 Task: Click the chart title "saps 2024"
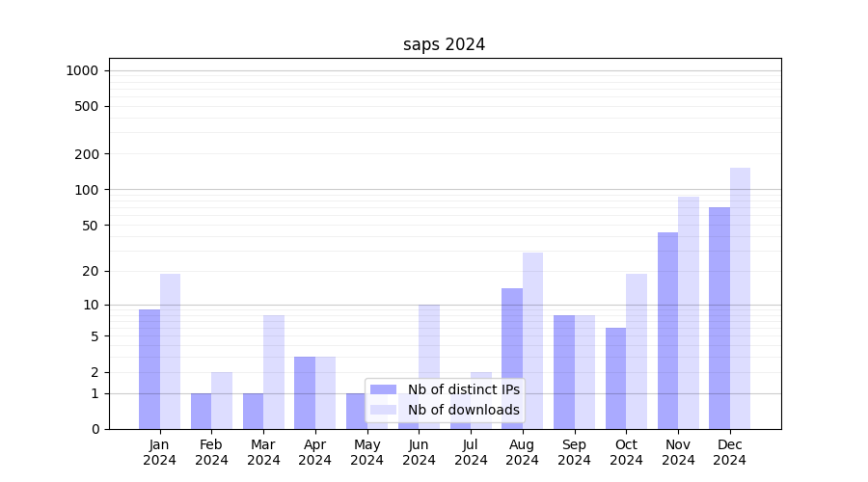(444, 44)
